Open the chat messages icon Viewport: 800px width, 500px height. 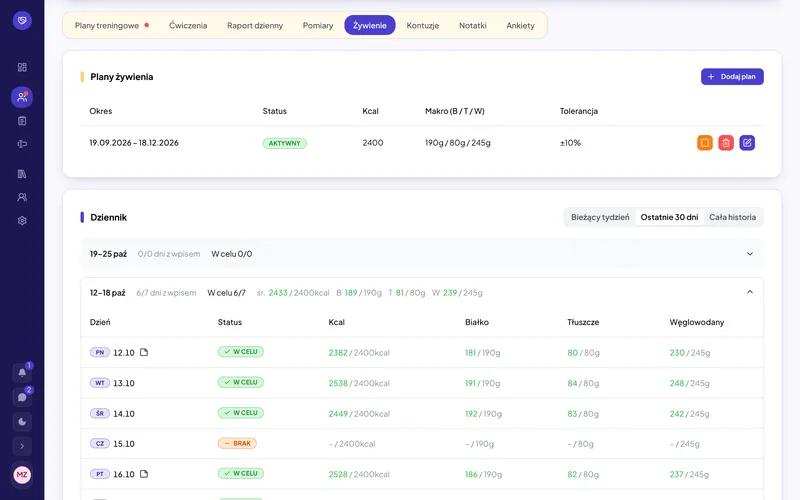[x=22, y=397]
